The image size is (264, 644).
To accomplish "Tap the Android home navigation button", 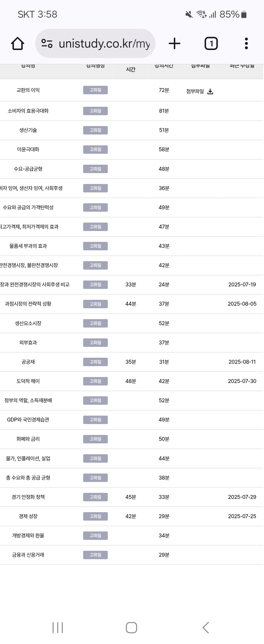I will click(x=132, y=627).
